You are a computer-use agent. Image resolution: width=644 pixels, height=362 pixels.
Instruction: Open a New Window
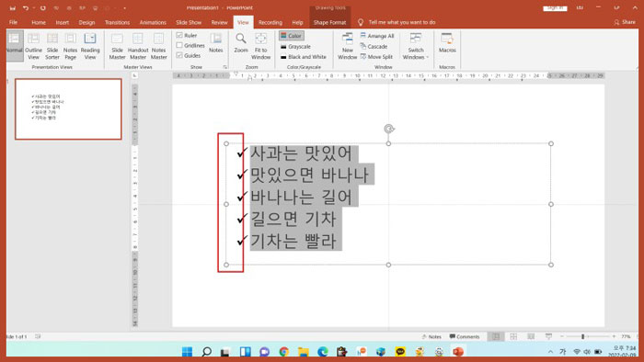348,46
